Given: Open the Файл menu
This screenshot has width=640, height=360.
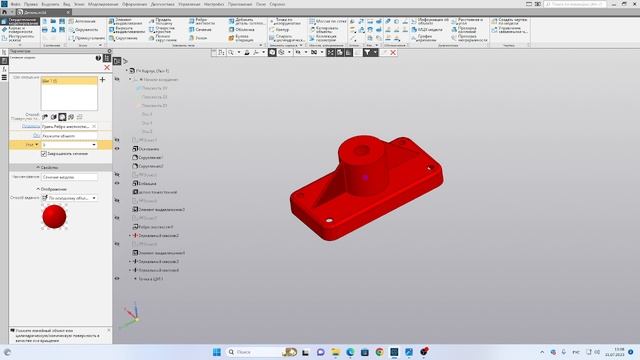Looking at the screenshot, I should click(x=16, y=4).
